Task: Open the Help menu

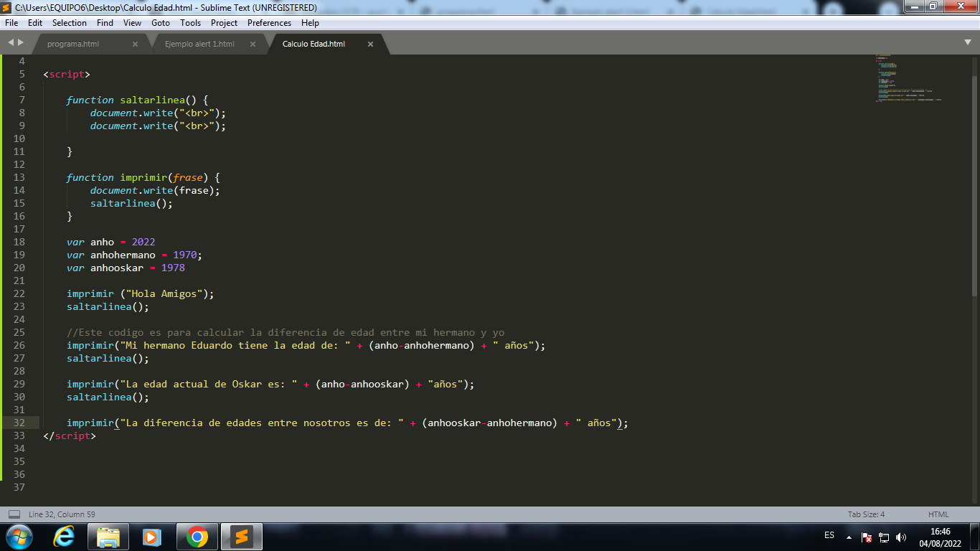Action: click(x=310, y=23)
